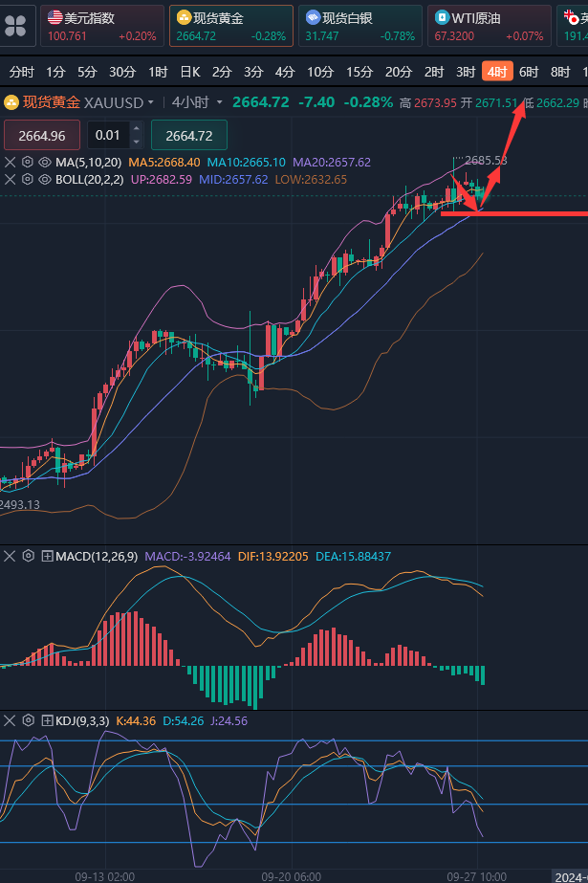
Task: Close the MACD(12,26,9) indicator panel
Action: tap(10, 557)
